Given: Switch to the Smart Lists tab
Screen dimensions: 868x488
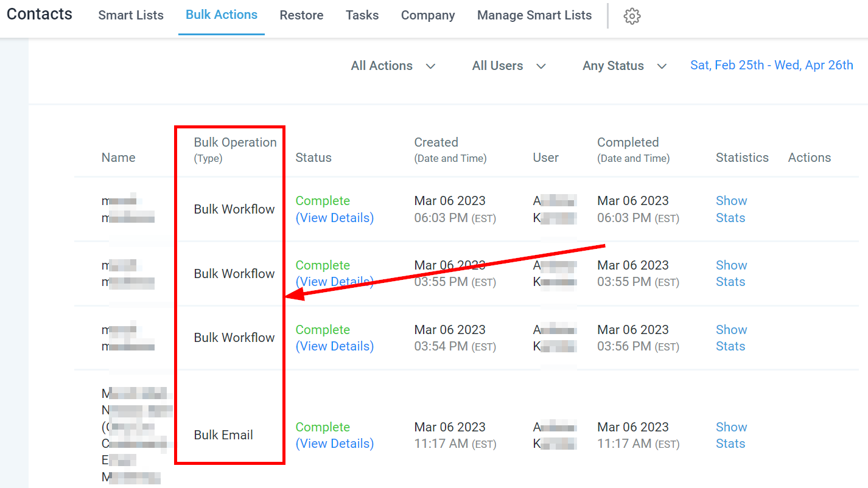Looking at the screenshot, I should click(x=131, y=15).
